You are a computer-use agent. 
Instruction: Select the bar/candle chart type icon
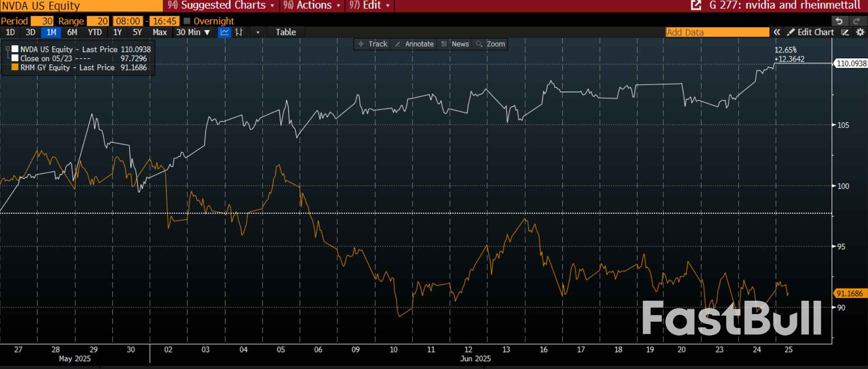239,32
